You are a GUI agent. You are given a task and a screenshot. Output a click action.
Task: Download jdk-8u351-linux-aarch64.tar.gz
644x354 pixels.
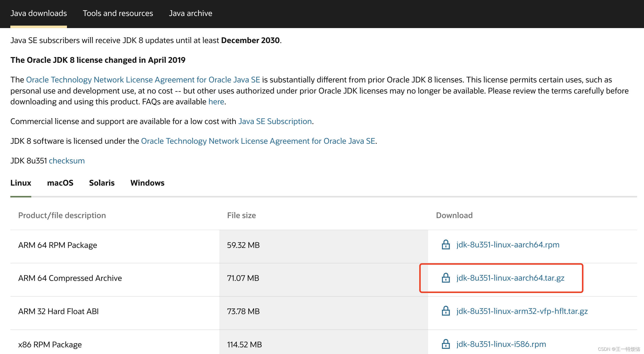pos(510,278)
